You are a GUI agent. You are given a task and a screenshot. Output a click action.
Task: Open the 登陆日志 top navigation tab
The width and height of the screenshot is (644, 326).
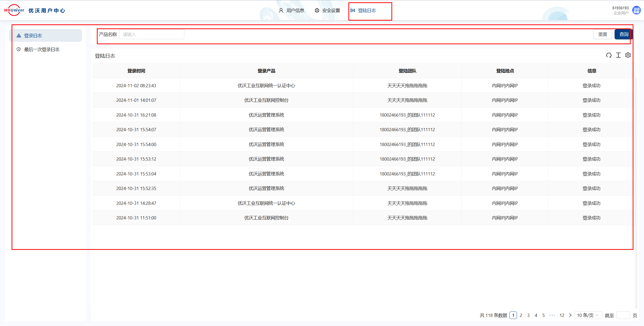coord(367,11)
